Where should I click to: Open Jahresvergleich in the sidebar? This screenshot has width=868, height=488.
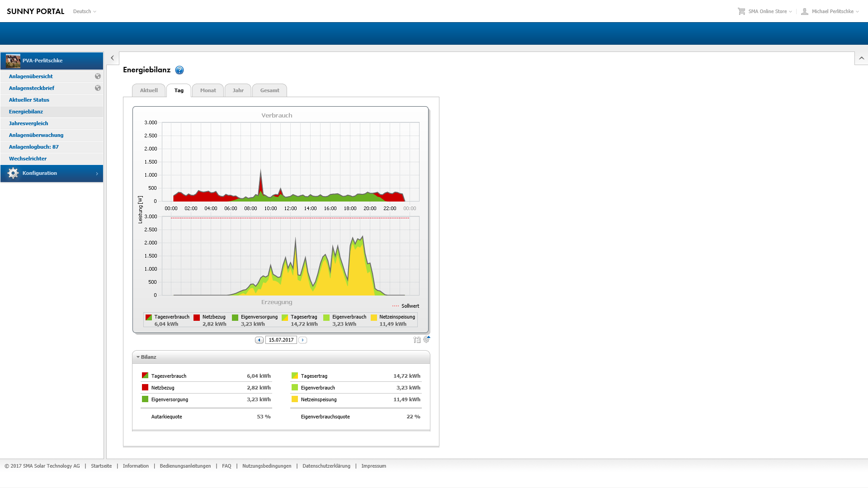28,123
